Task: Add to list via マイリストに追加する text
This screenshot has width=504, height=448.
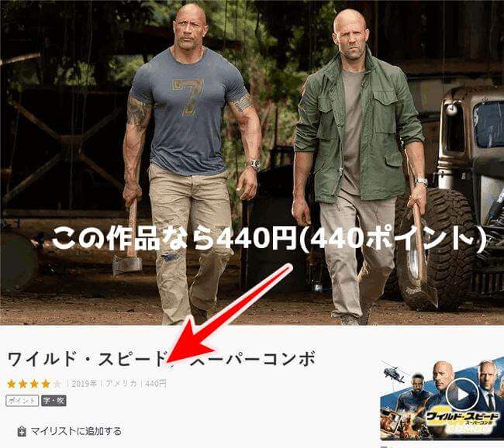Action: (76, 431)
